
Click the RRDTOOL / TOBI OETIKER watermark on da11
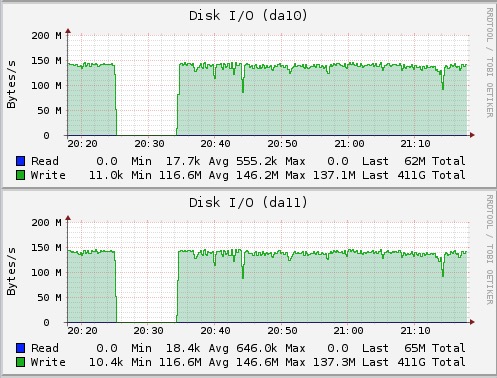(x=489, y=250)
